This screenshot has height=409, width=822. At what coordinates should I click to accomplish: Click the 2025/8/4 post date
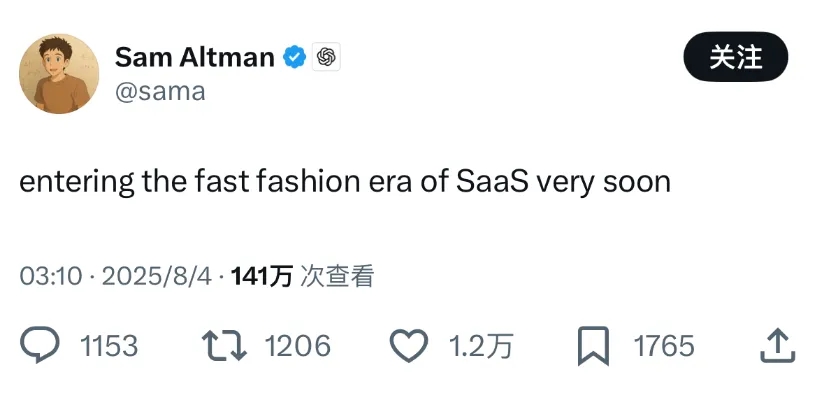click(157, 276)
